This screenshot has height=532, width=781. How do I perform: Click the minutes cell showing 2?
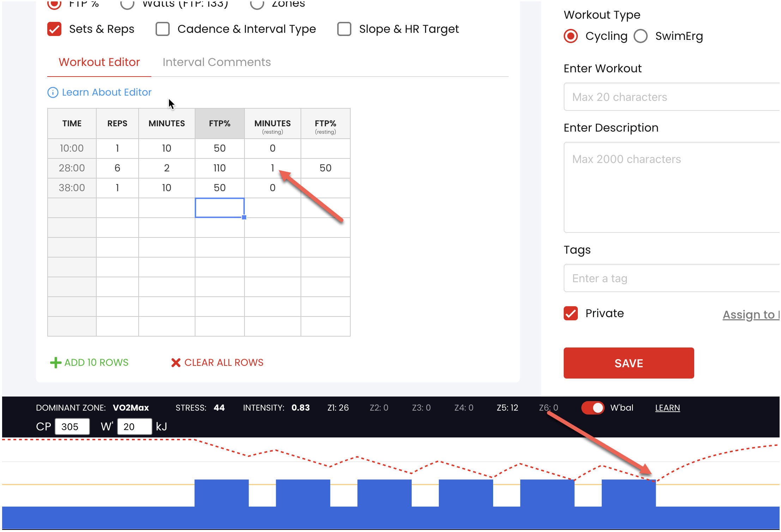(167, 168)
